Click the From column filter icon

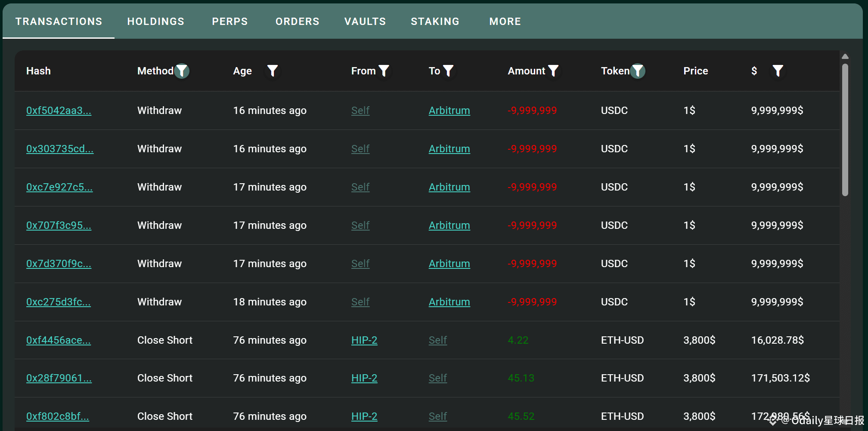pyautogui.click(x=384, y=71)
